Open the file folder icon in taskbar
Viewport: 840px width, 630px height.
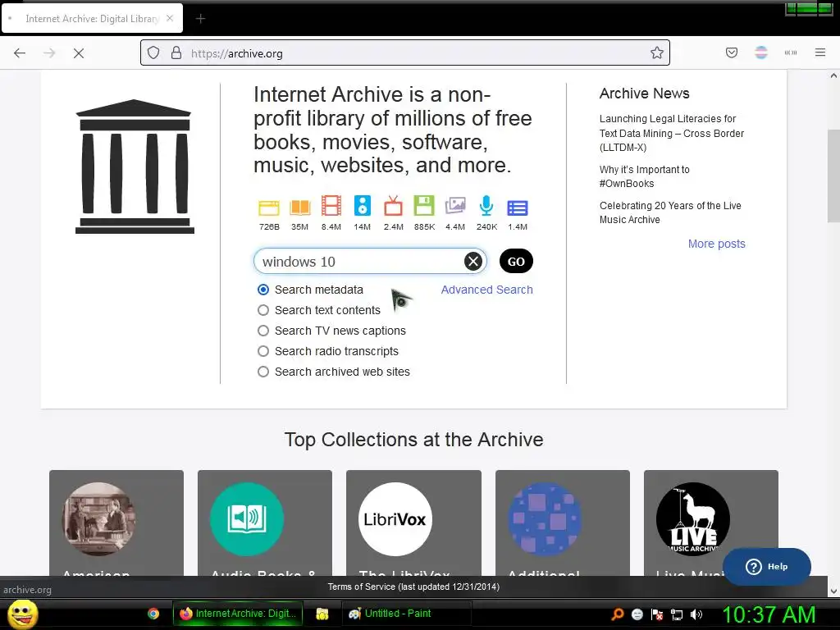tap(322, 614)
